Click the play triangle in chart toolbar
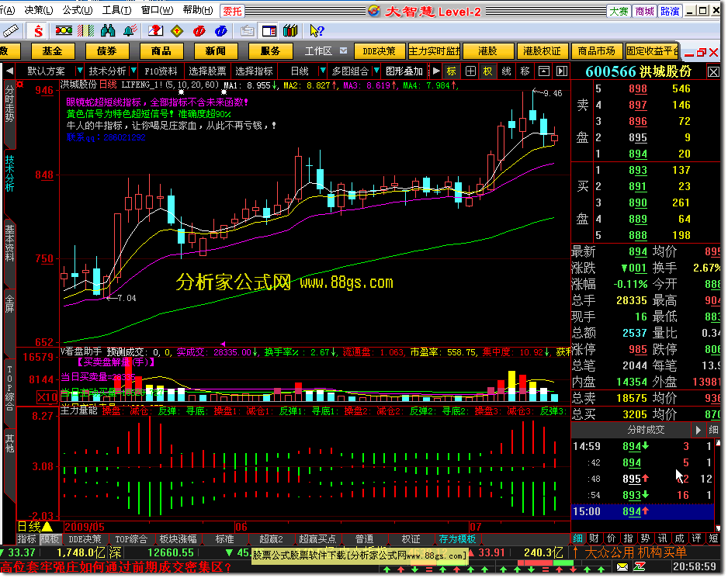 (436, 71)
